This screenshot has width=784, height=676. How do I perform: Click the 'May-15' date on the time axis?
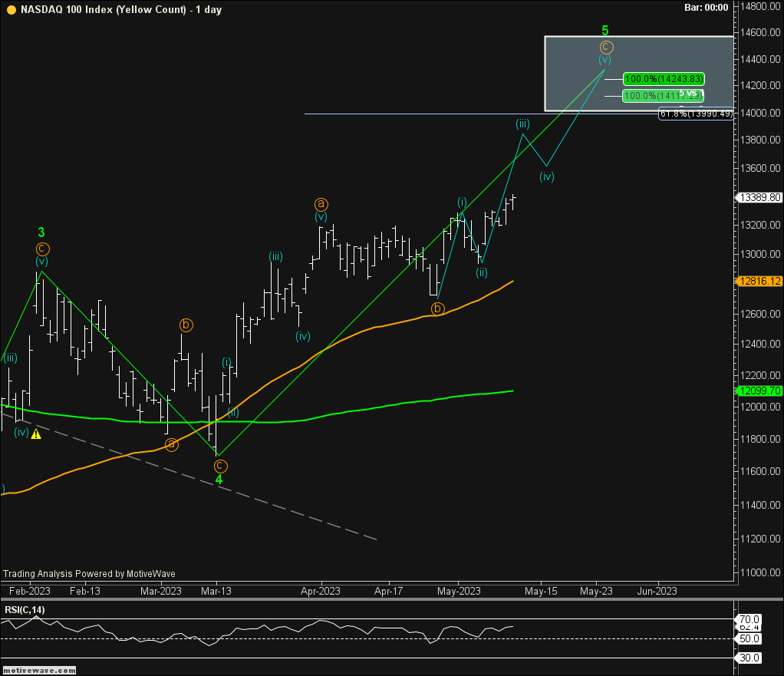coord(541,591)
